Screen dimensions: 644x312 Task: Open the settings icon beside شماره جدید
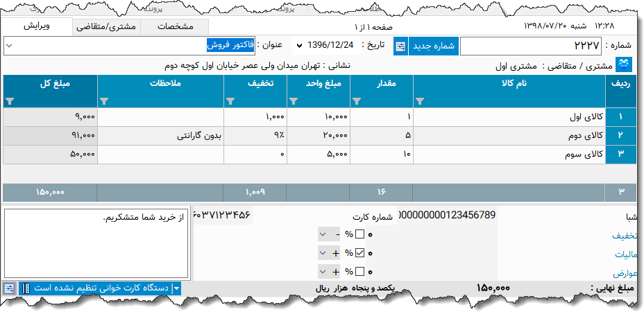pyautogui.click(x=400, y=46)
